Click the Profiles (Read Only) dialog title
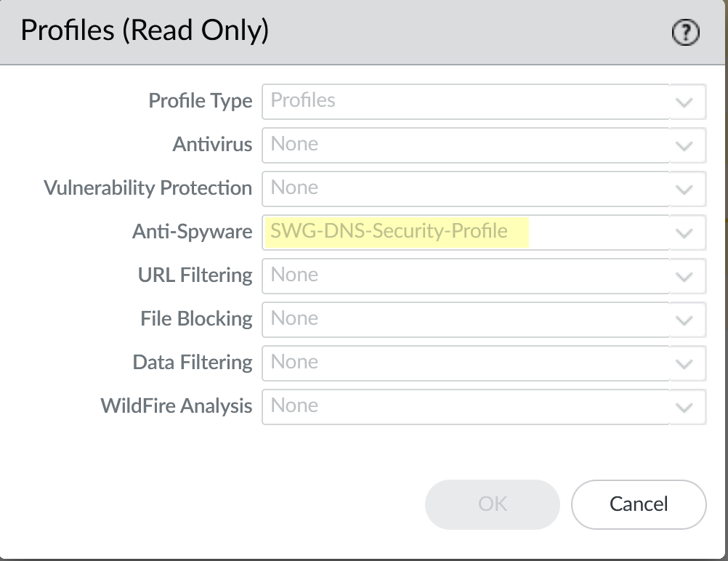728x561 pixels. [x=145, y=31]
